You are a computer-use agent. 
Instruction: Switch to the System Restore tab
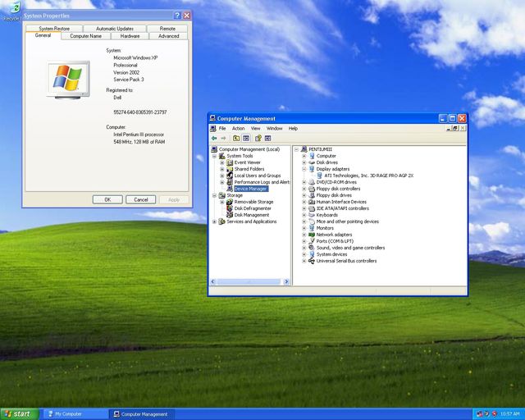(x=54, y=29)
